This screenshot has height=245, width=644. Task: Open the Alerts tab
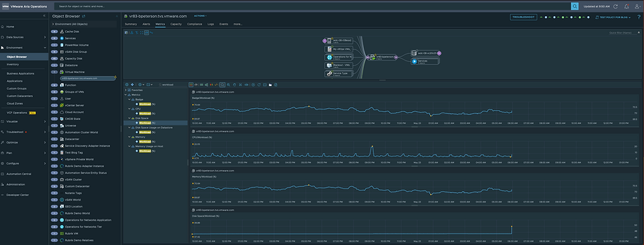pos(146,24)
